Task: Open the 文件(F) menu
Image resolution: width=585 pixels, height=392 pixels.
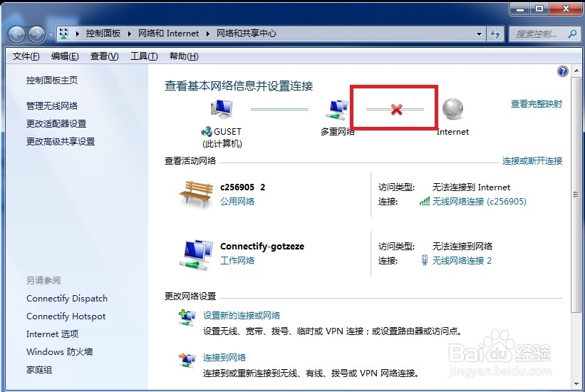Action: click(26, 56)
